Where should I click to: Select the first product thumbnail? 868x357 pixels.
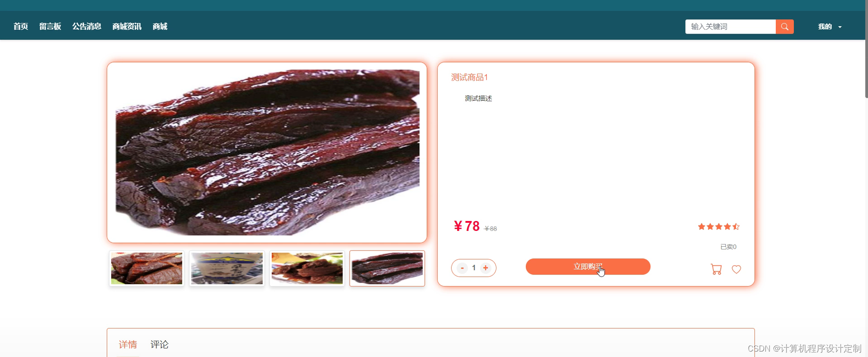tap(146, 268)
